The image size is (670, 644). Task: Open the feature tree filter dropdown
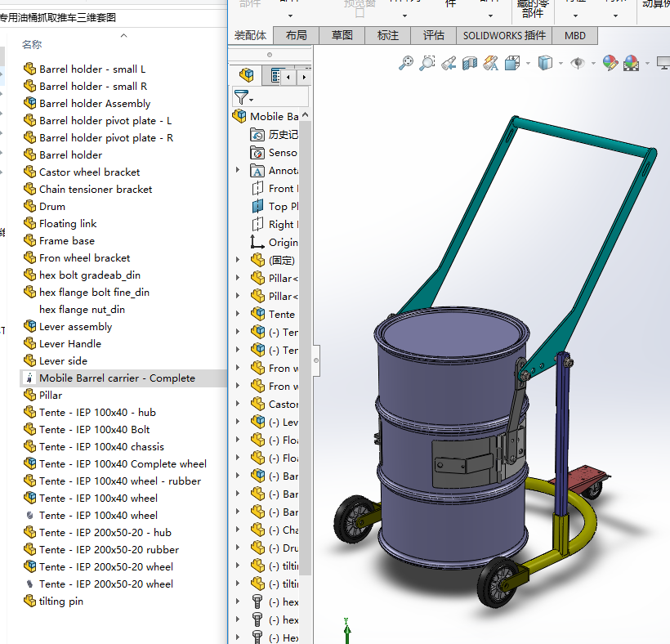tap(243, 98)
